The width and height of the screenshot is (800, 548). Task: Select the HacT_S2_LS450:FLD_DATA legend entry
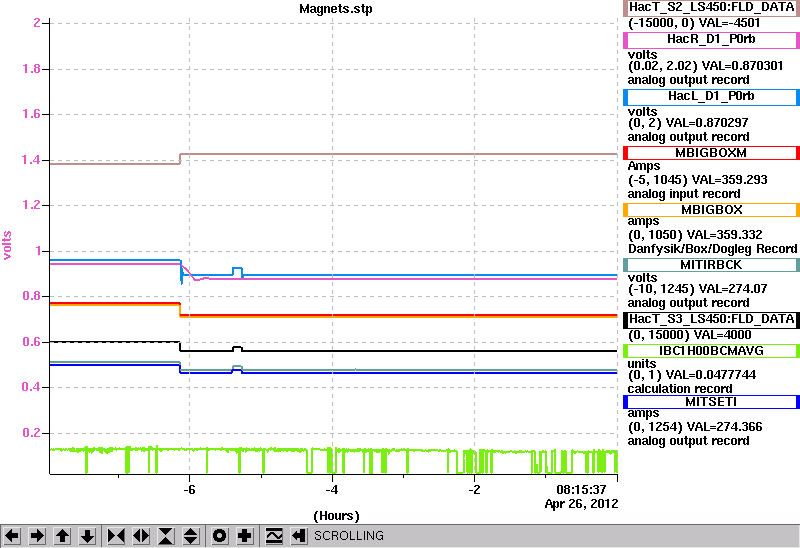click(x=711, y=7)
